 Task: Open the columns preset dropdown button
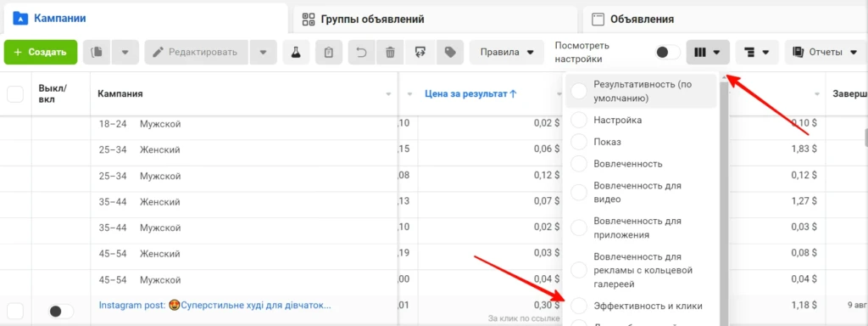click(x=708, y=52)
